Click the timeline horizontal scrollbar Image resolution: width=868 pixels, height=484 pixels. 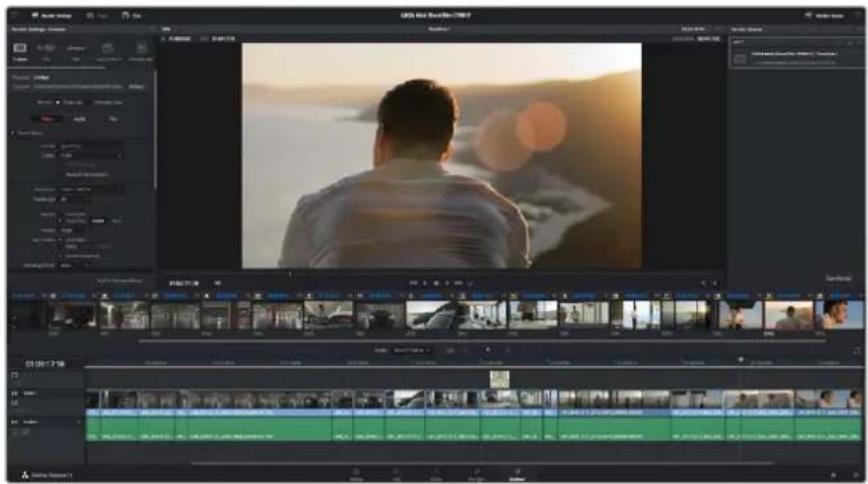tap(482, 463)
